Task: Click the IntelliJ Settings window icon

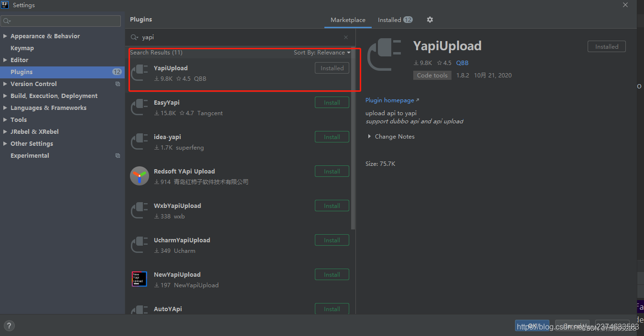Action: 5,5
